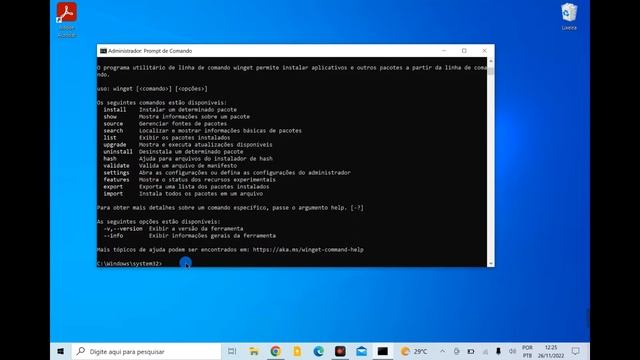This screenshot has width=640, height=360.
Task: Click the 'search' command text
Action: (113, 131)
